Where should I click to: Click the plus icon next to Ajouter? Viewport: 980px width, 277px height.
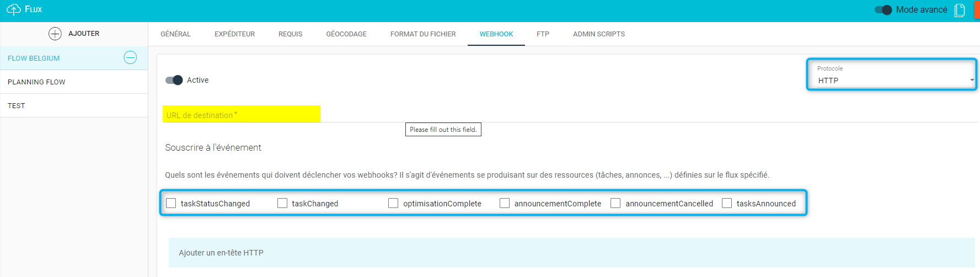tap(55, 34)
